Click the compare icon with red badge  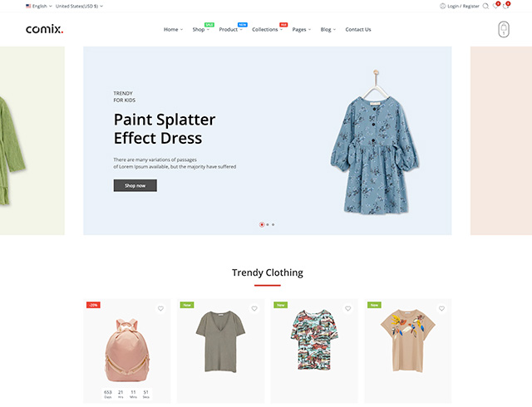[x=505, y=6]
